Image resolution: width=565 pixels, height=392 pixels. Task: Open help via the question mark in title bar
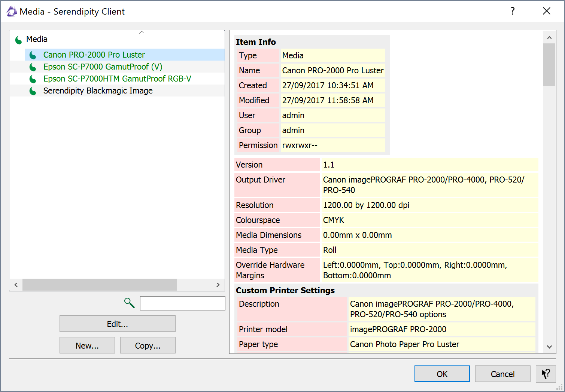(x=512, y=11)
